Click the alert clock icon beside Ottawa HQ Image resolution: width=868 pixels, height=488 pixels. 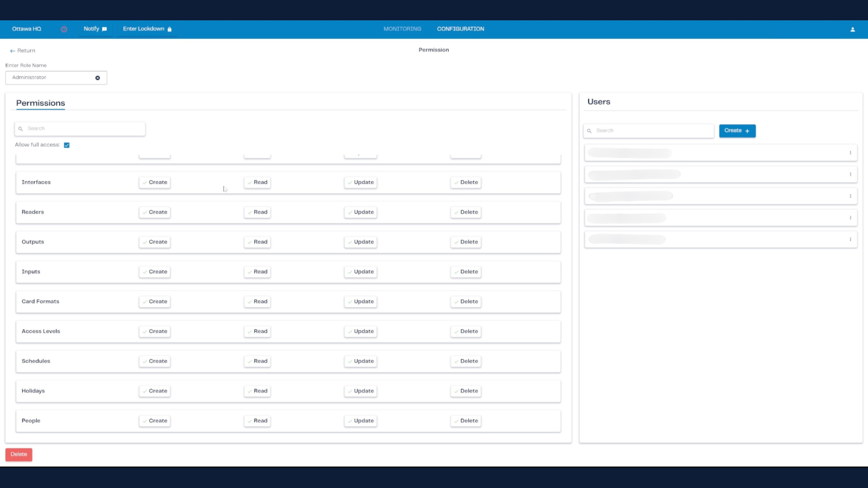coord(64,29)
